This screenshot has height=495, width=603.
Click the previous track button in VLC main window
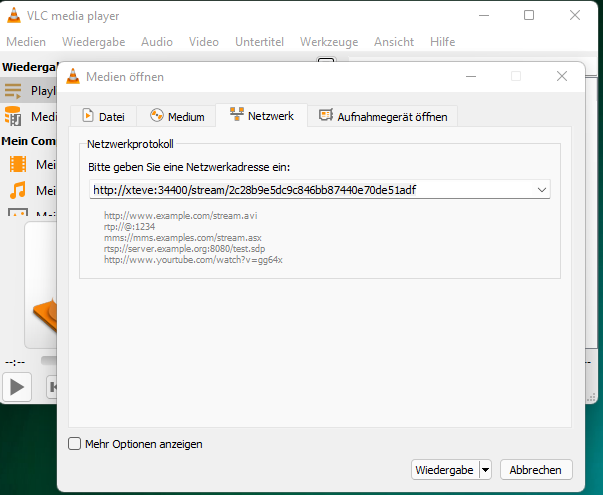coord(52,387)
